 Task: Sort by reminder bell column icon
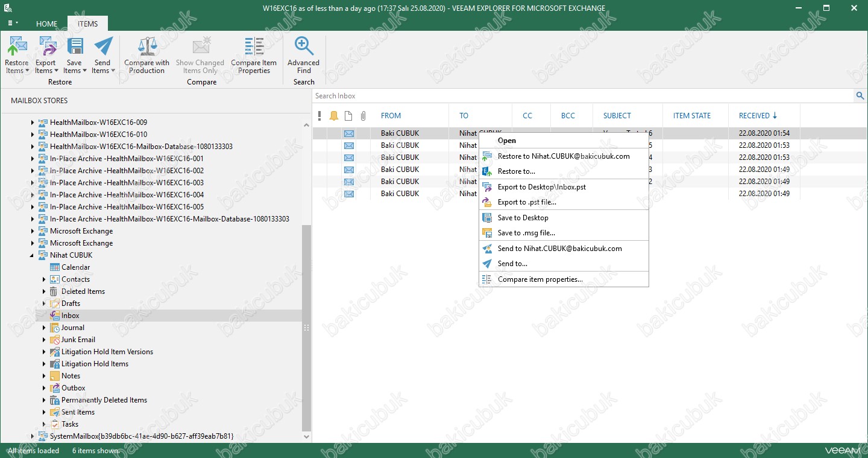point(334,116)
